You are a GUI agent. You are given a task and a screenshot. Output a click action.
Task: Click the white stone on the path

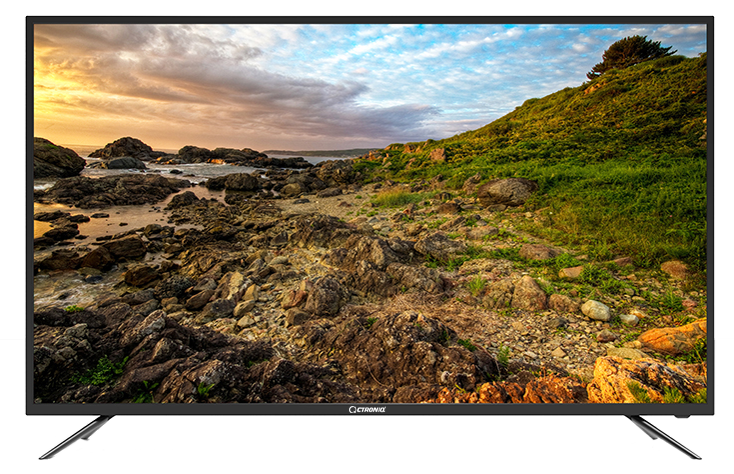(596, 310)
